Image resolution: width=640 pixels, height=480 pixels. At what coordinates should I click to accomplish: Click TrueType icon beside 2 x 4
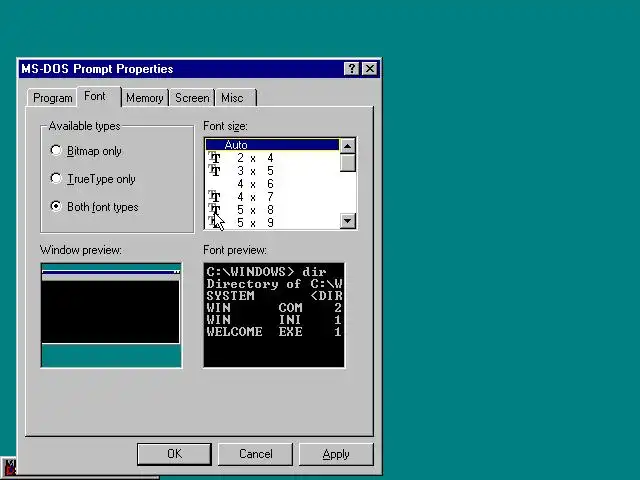tap(214, 158)
